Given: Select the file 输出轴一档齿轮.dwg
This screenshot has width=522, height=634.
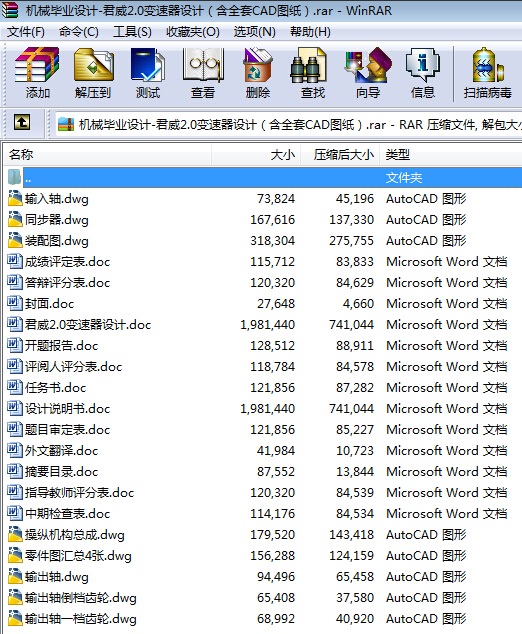Looking at the screenshot, I should [81, 619].
